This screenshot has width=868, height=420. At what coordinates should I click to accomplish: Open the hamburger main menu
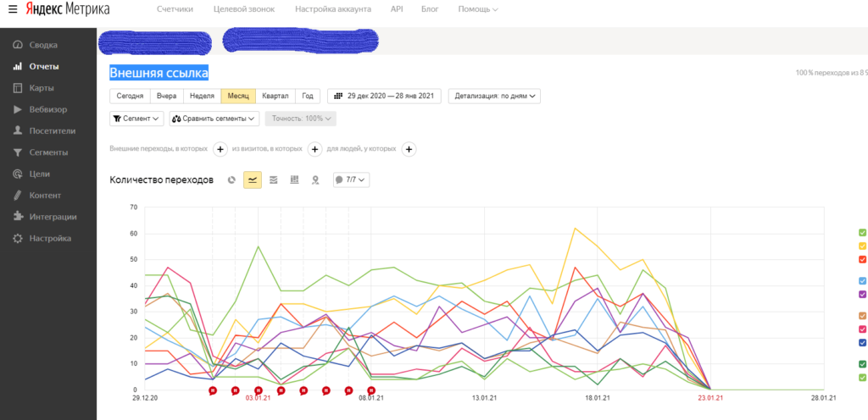click(x=13, y=9)
